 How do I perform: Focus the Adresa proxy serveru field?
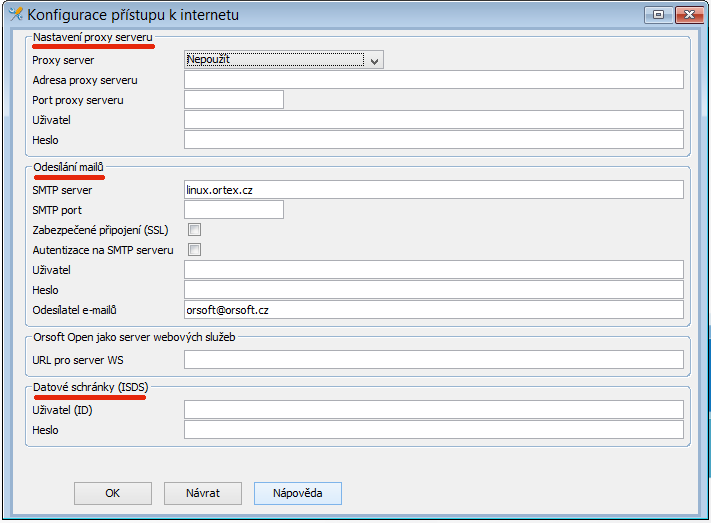click(x=433, y=80)
